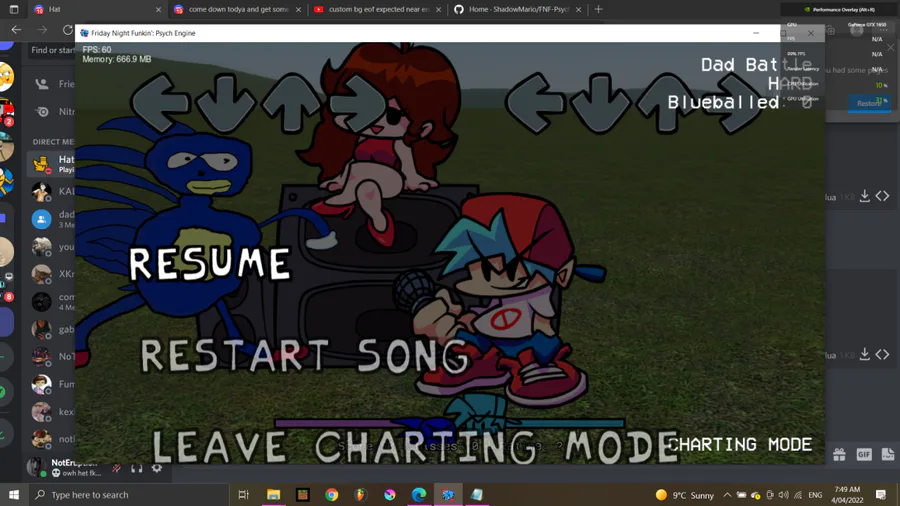This screenshot has height=506, width=900.
Task: Open Discord server with red 2 badge
Action: (x=6, y=111)
